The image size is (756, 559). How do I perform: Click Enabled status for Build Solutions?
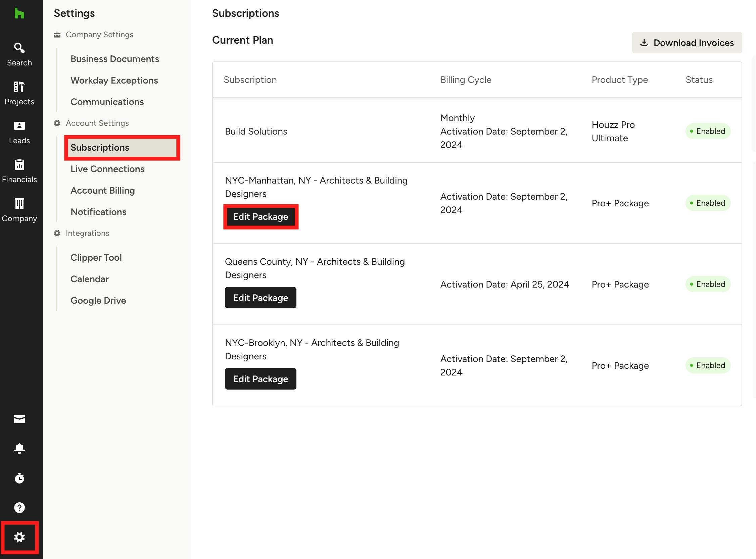[708, 131]
